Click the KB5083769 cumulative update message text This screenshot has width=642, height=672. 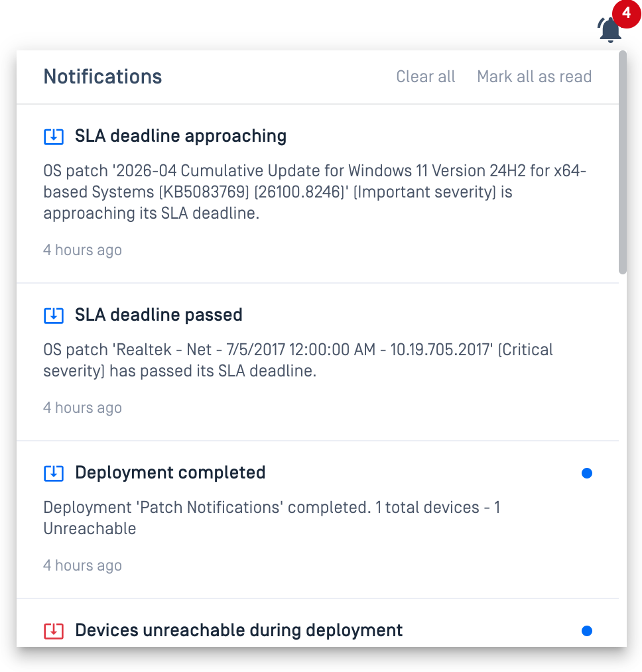(x=315, y=192)
